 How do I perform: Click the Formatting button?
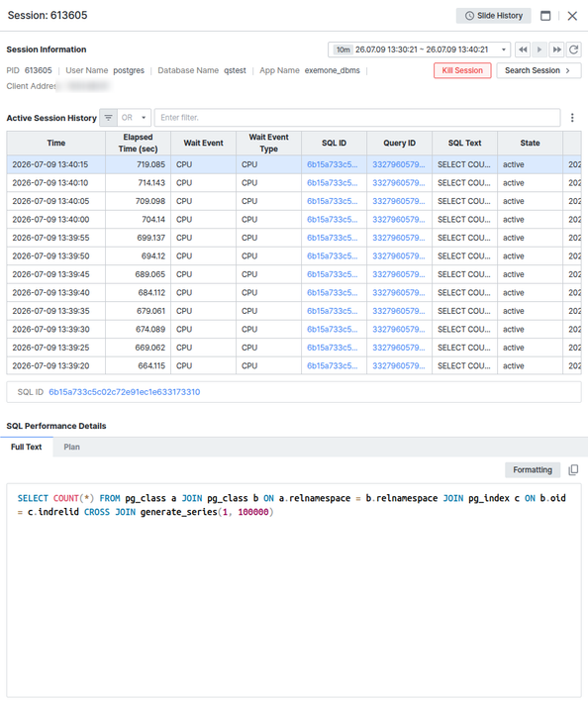point(533,470)
